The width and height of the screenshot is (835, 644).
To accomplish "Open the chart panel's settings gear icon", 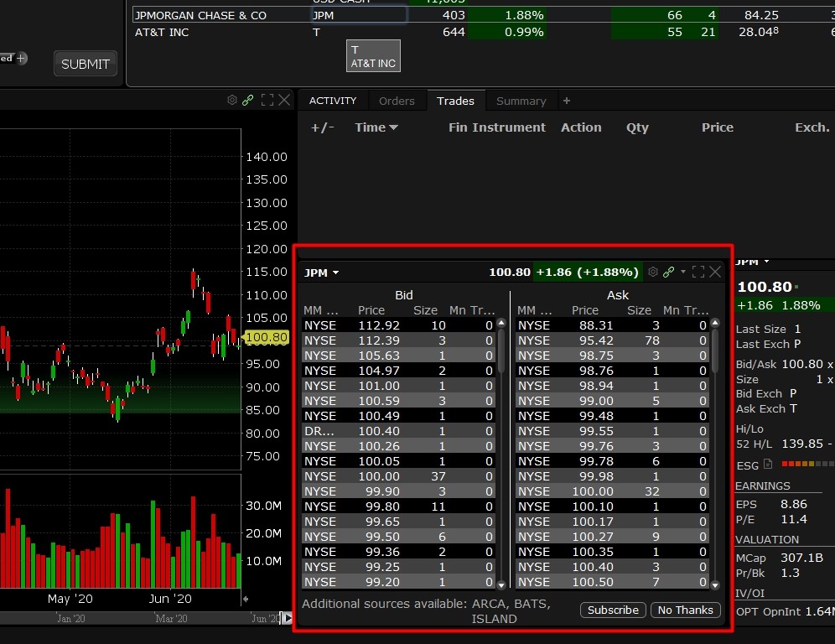I will point(232,100).
